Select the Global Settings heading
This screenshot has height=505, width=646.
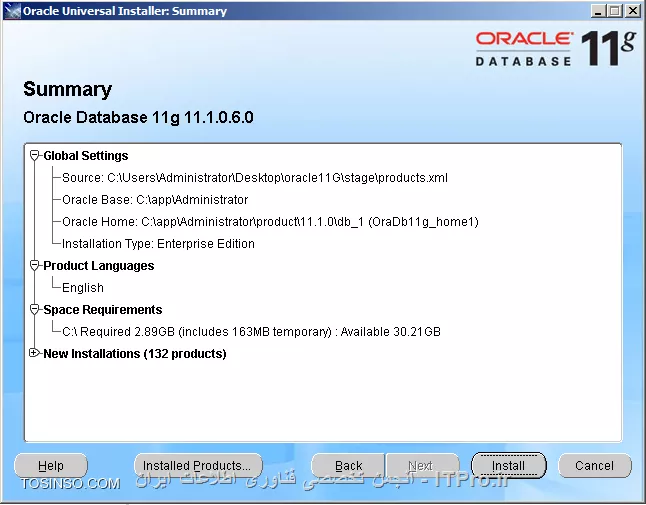pyautogui.click(x=86, y=156)
